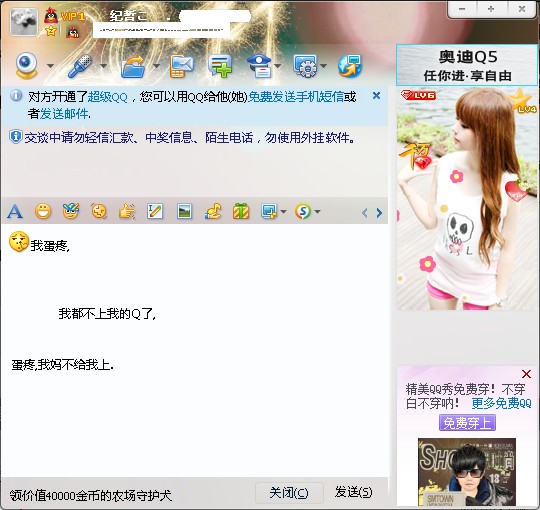Click the gold star level icon
The height and width of the screenshot is (510, 540).
51,31
